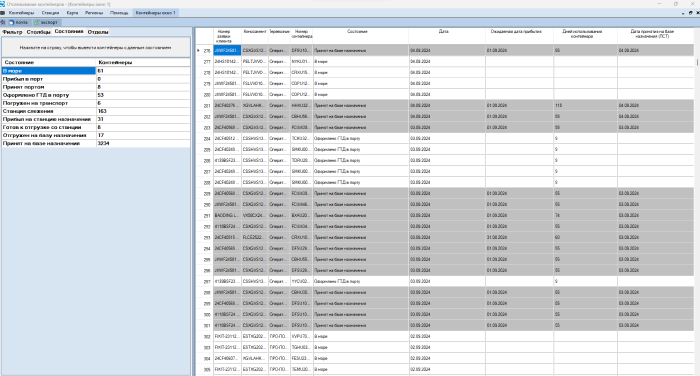Select the 'Станция слежения' state row

96,111
